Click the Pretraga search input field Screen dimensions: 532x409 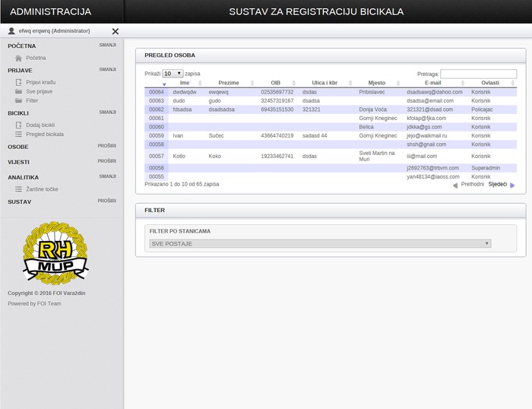(x=478, y=74)
